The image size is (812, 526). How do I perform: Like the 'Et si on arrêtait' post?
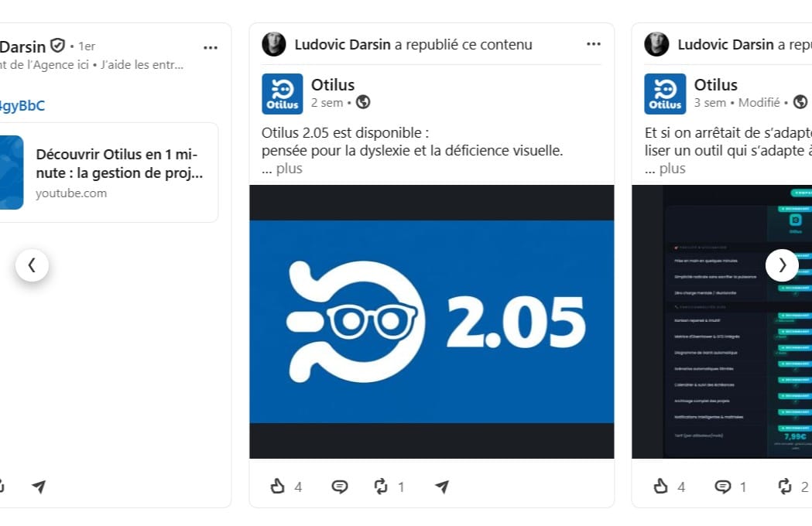pyautogui.click(x=661, y=486)
